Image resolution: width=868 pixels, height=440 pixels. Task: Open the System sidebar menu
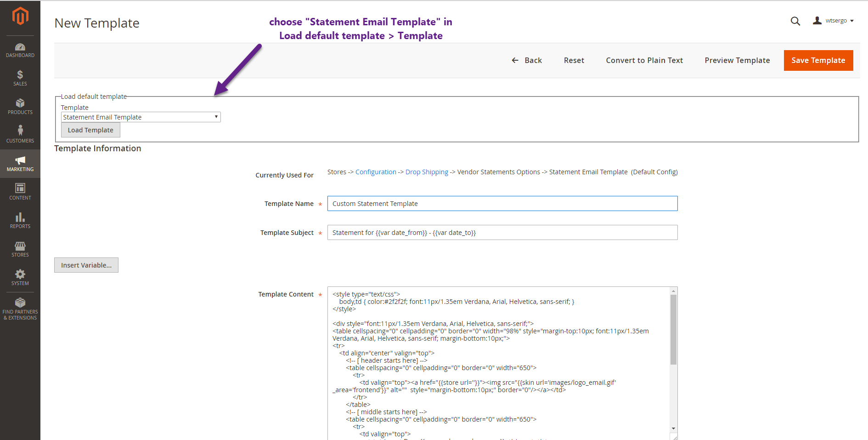[x=20, y=278]
